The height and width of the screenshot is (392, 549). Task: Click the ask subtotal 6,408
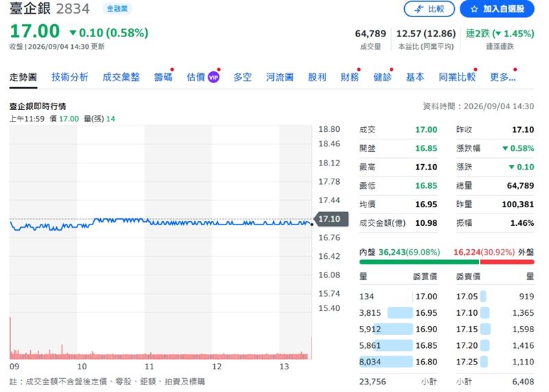tap(523, 382)
